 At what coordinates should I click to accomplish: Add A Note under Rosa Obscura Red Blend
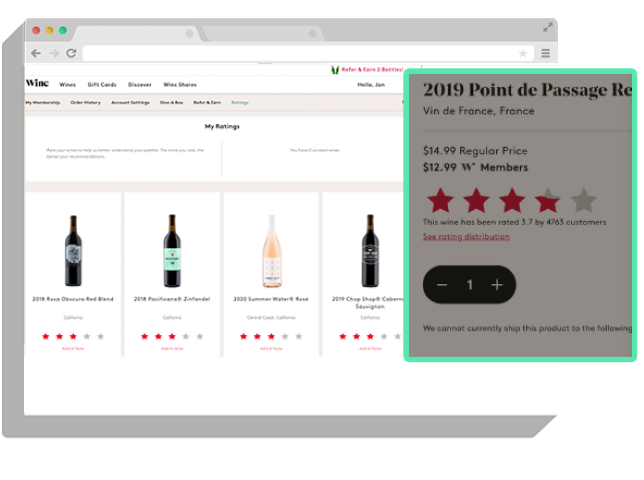coord(73,349)
